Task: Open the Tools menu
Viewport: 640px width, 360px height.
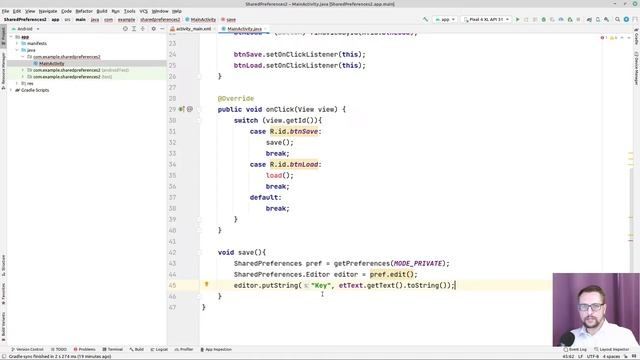Action: click(x=129, y=11)
